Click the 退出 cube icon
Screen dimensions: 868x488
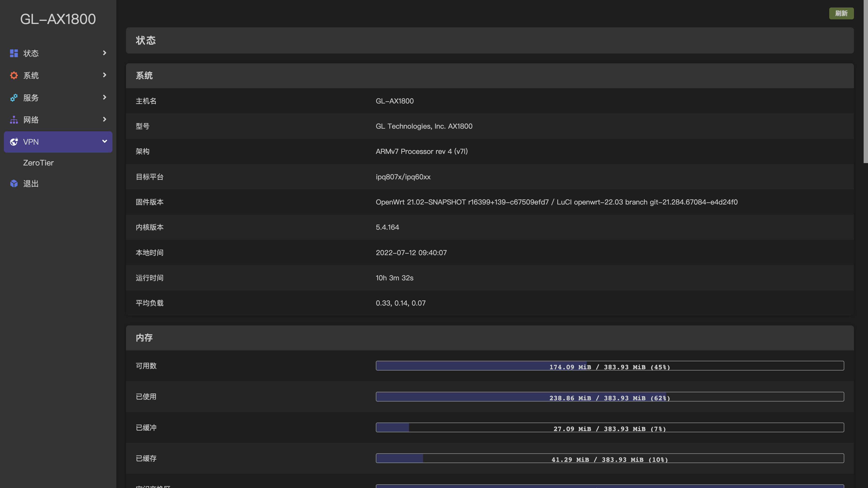14,184
